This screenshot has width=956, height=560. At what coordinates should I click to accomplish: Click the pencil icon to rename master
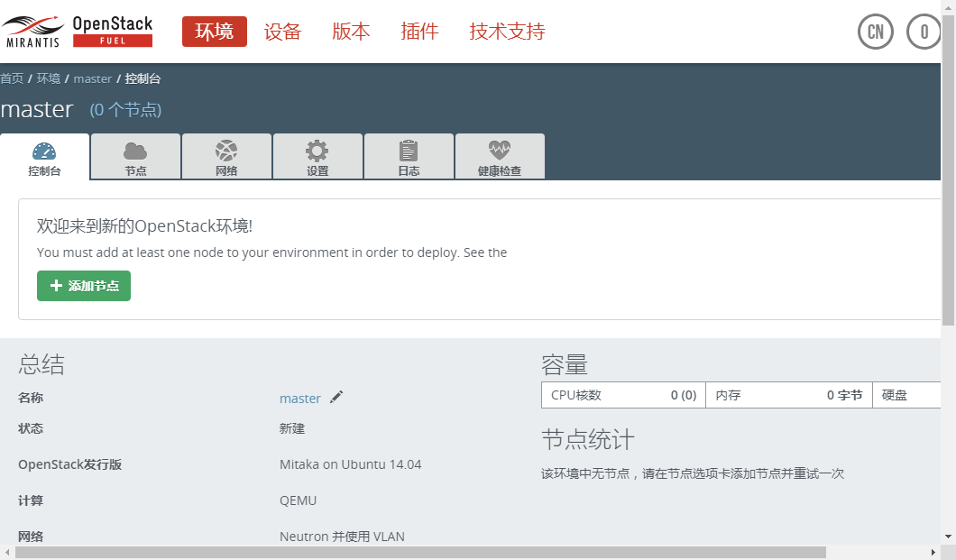pyautogui.click(x=336, y=398)
